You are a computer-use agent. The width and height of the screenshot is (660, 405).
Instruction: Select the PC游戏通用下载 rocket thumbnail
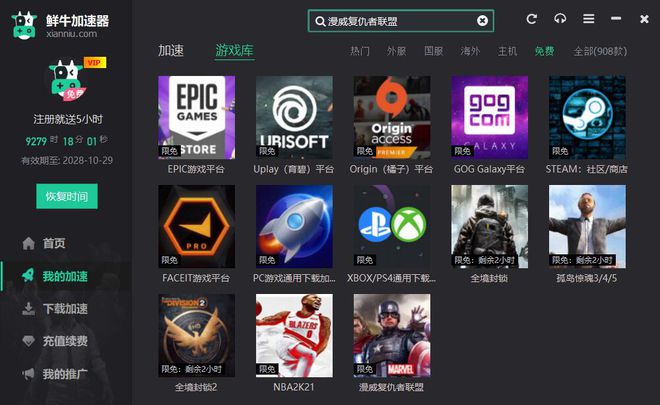click(x=294, y=226)
